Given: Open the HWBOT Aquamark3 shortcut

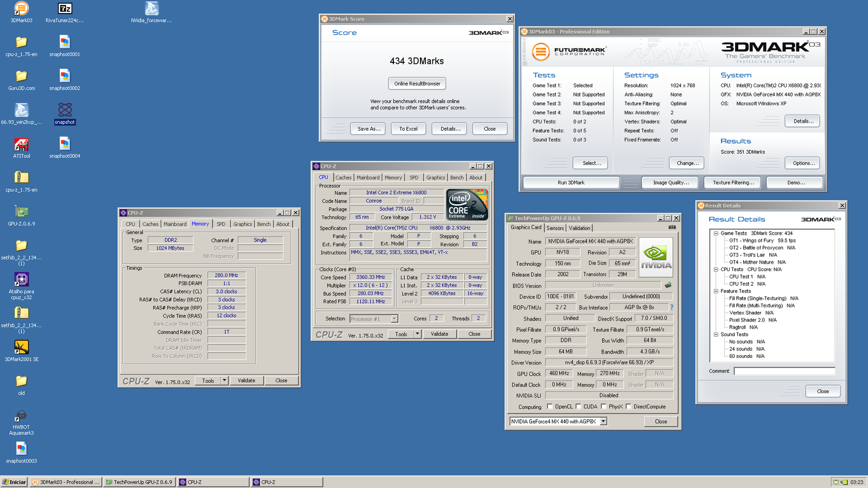Looking at the screenshot, I should coord(21,416).
